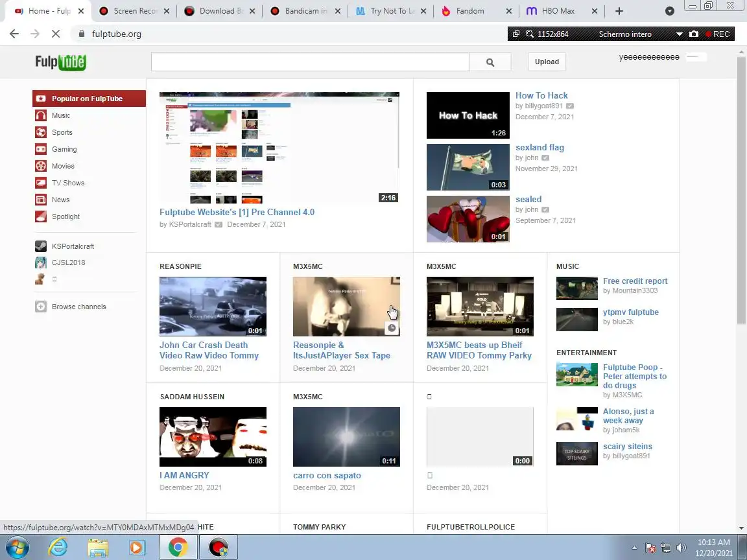Click Bandicam icon in taskbar
Viewport: 747px width, 560px height.
(219, 547)
